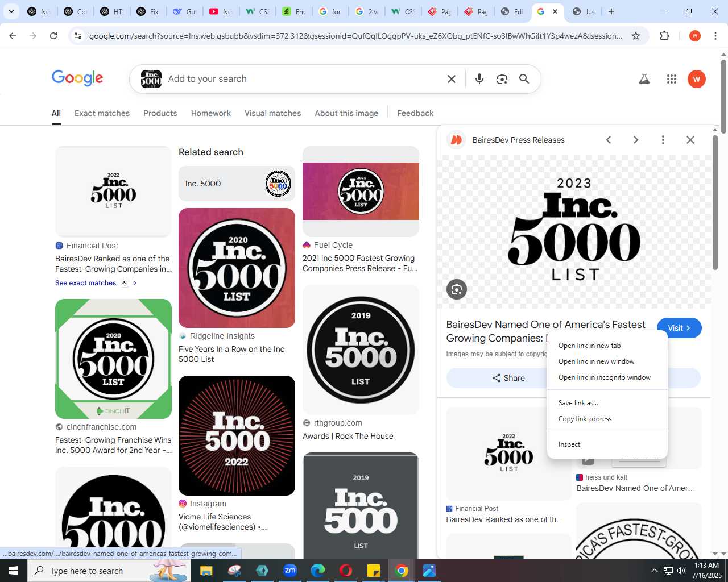Screen dimensions: 728x582
Task: Bookmark this page with star icon
Action: [636, 36]
